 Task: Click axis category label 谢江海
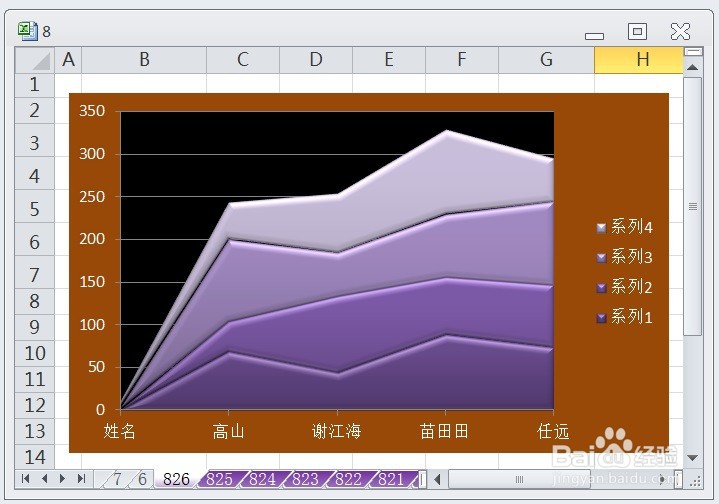[x=337, y=431]
